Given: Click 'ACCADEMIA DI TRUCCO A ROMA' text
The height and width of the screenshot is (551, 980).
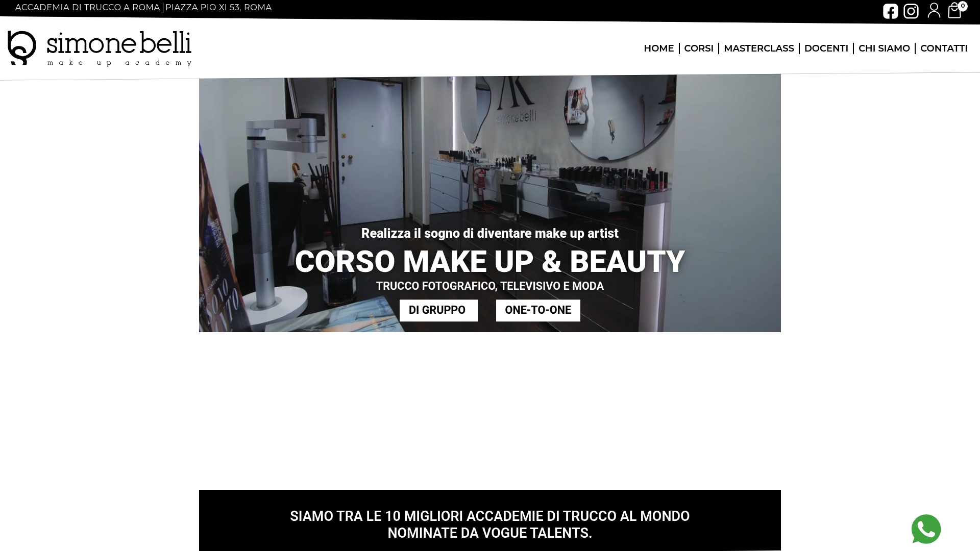Looking at the screenshot, I should click(x=88, y=8).
